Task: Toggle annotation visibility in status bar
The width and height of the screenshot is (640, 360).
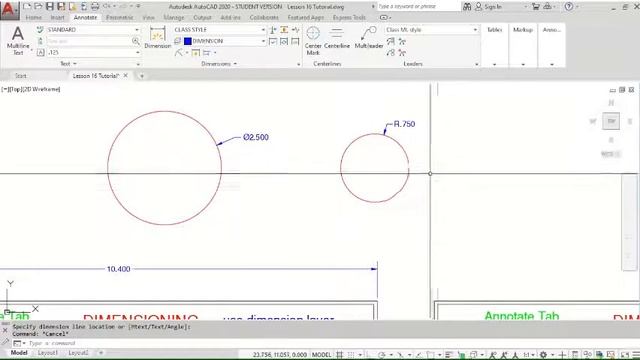Action: [493, 355]
